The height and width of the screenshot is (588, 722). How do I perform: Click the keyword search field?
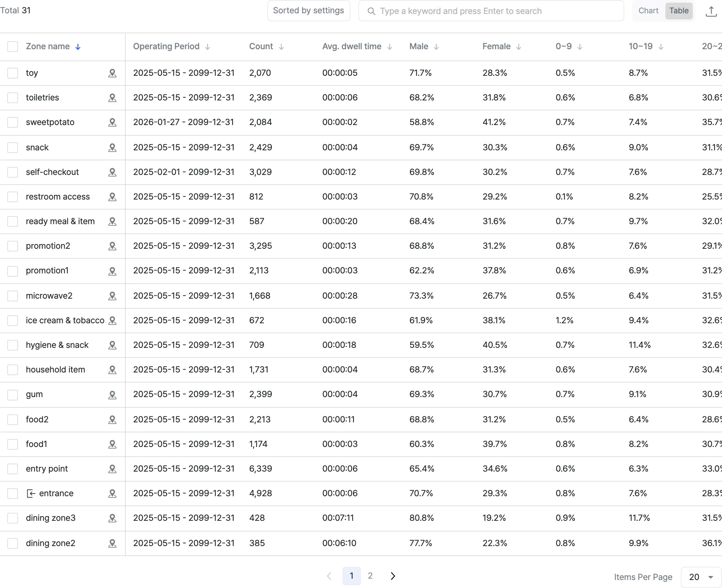click(491, 11)
